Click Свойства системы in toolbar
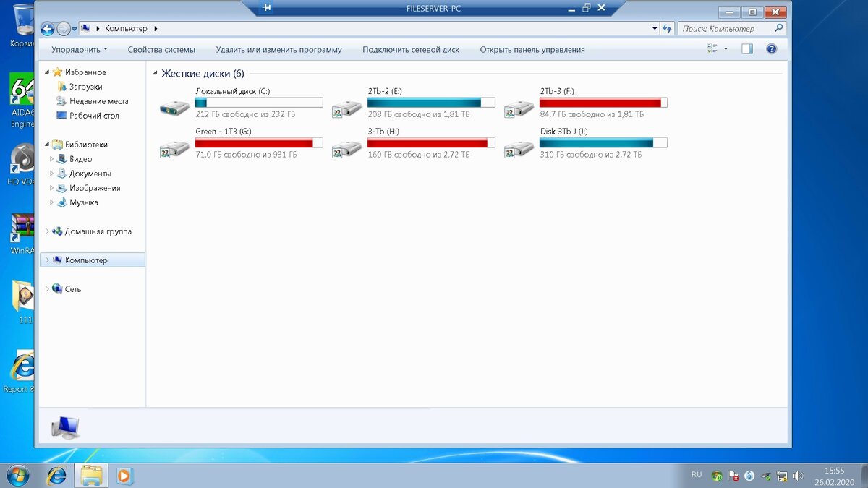 pyautogui.click(x=161, y=50)
